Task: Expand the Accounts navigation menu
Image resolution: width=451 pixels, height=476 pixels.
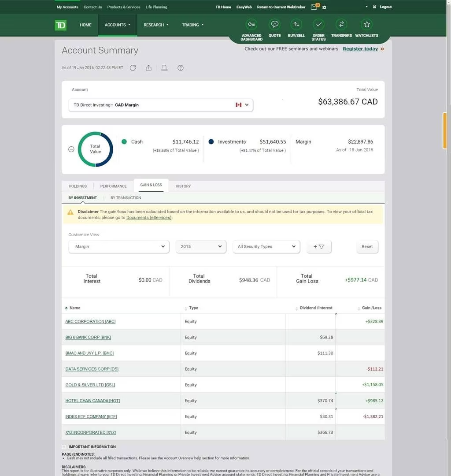Action: [118, 25]
